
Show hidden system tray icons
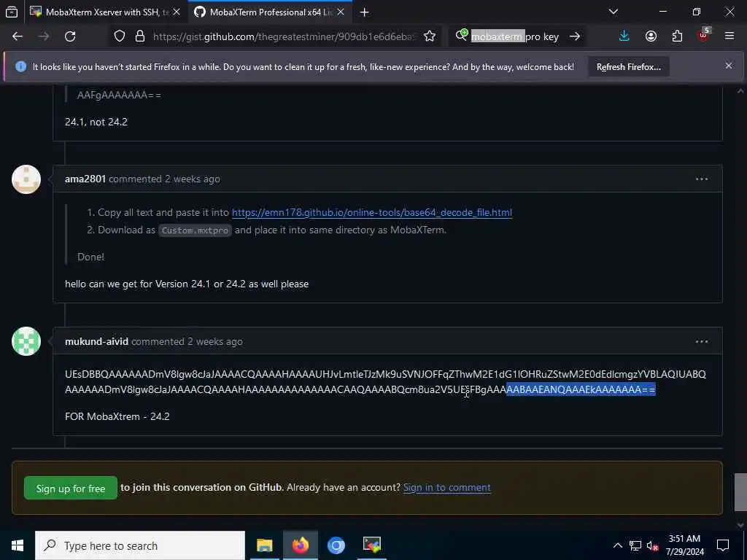click(617, 545)
